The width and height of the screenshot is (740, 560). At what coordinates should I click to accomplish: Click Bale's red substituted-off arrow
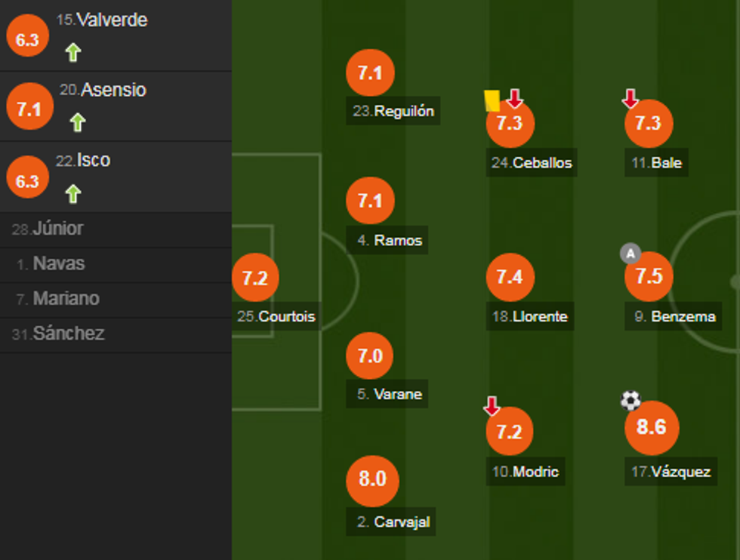pyautogui.click(x=630, y=99)
